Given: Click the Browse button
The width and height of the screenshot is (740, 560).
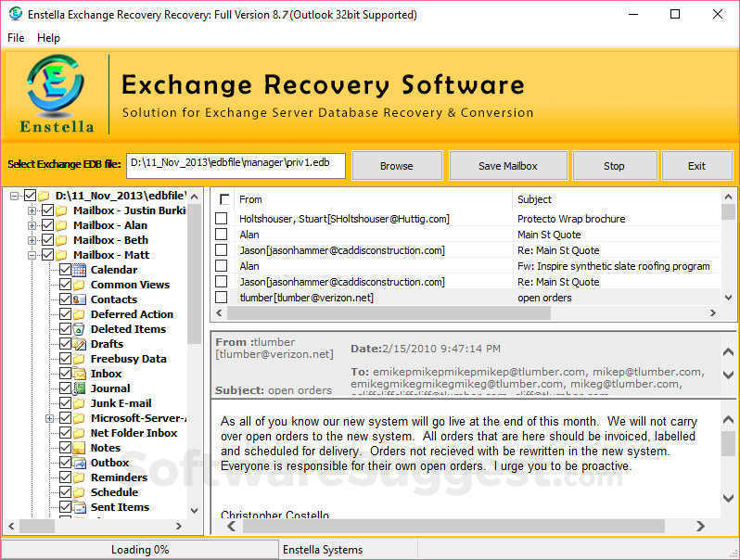Looking at the screenshot, I should 396,166.
